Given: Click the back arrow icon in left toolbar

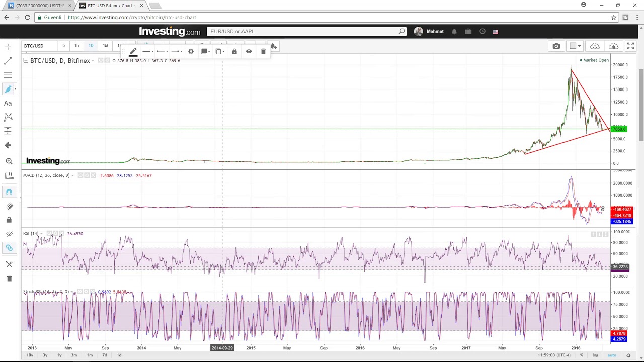Looking at the screenshot, I should pyautogui.click(x=8, y=145).
